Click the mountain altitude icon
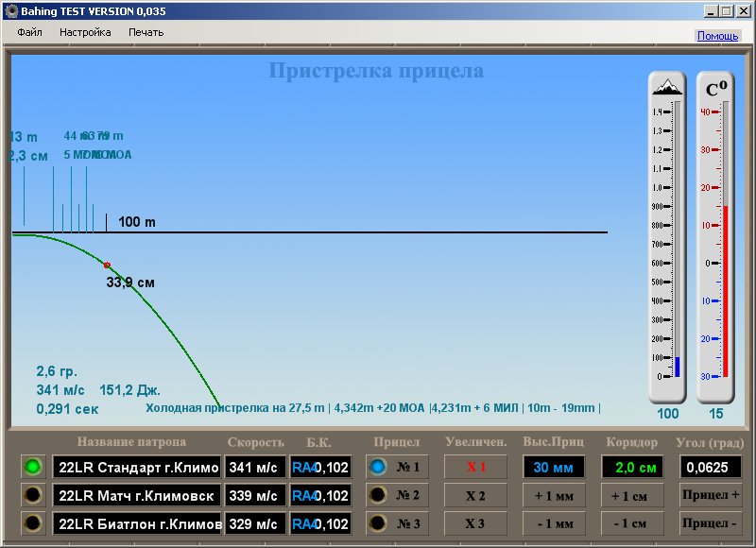 (667, 86)
